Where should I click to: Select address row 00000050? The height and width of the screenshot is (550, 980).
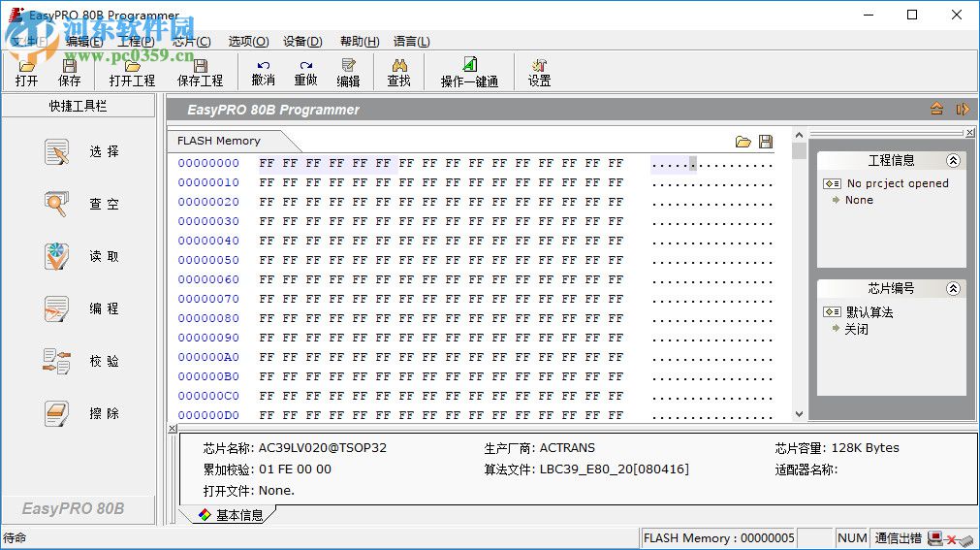(208, 260)
